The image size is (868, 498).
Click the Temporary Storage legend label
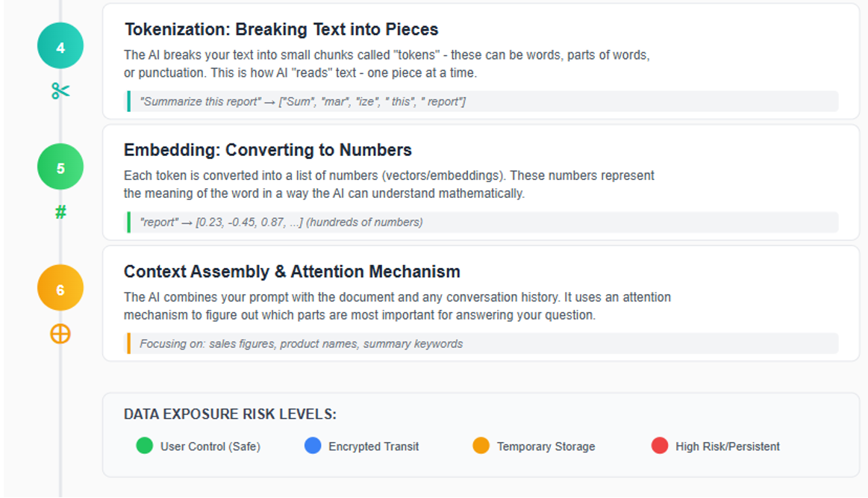[x=546, y=446]
